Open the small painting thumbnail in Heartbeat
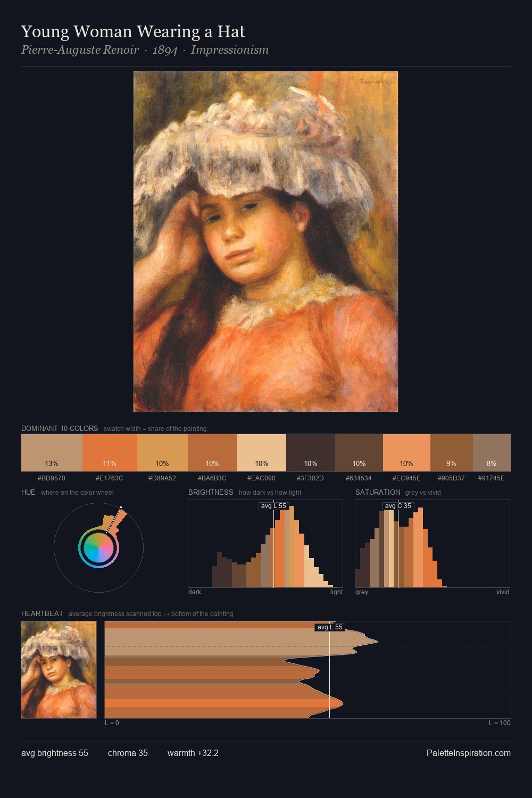 tap(59, 670)
